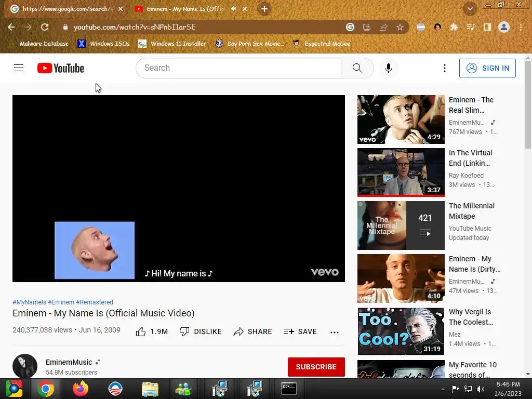Image resolution: width=532 pixels, height=399 pixels.
Task: Close the Eminem YouTube tab
Action: pyautogui.click(x=245, y=9)
